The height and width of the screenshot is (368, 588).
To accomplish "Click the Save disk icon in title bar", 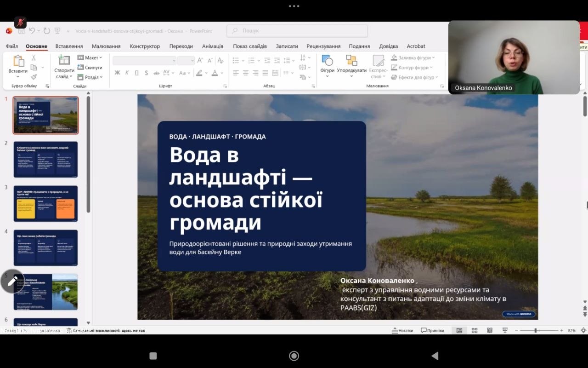I will tap(21, 31).
